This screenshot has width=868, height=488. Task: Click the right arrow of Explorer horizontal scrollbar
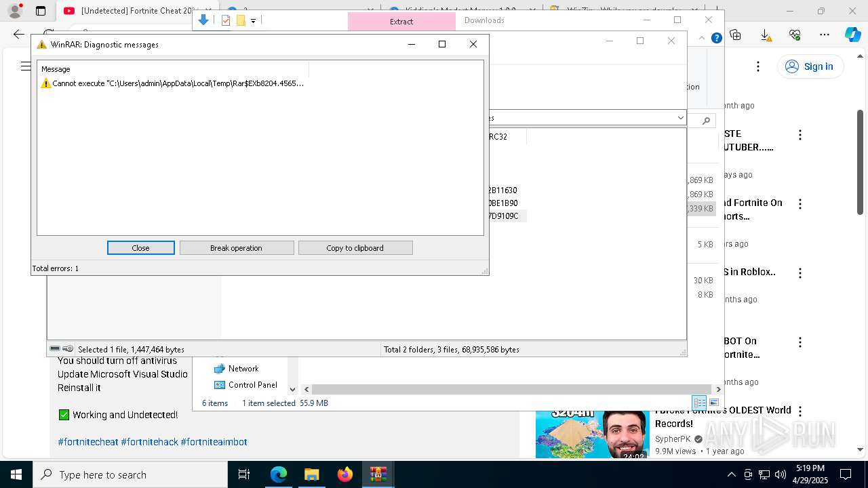click(x=718, y=389)
